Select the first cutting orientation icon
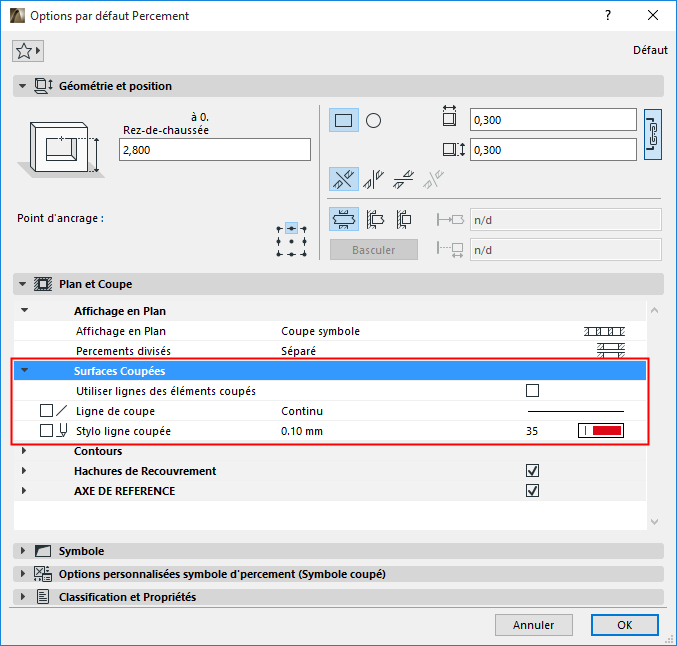Viewport: 677px width, 646px height. pos(344,179)
